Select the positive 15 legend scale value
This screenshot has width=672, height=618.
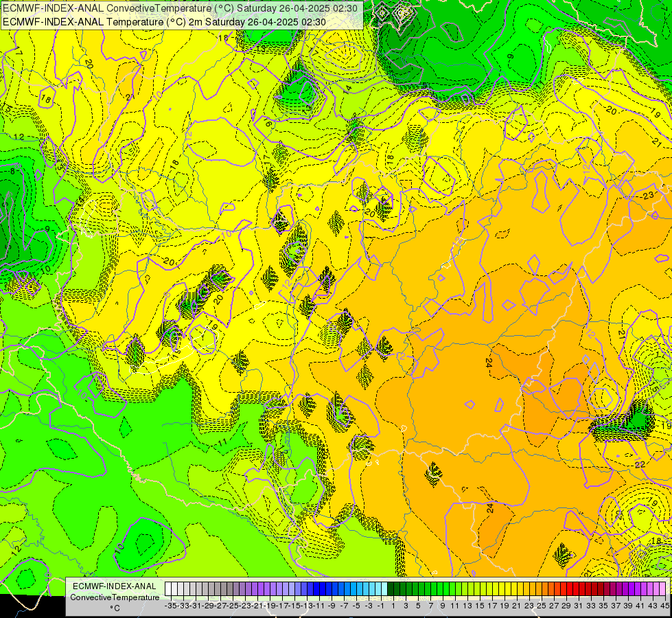point(480,606)
